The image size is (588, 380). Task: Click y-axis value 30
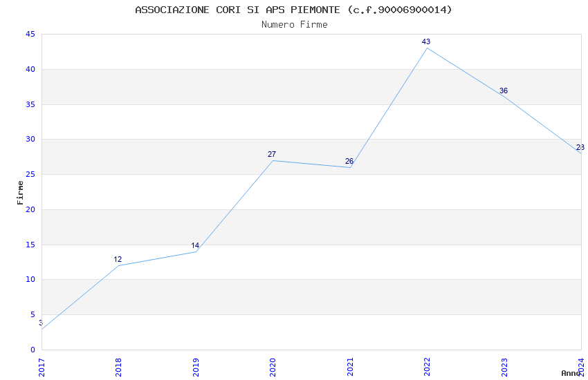tap(30, 140)
